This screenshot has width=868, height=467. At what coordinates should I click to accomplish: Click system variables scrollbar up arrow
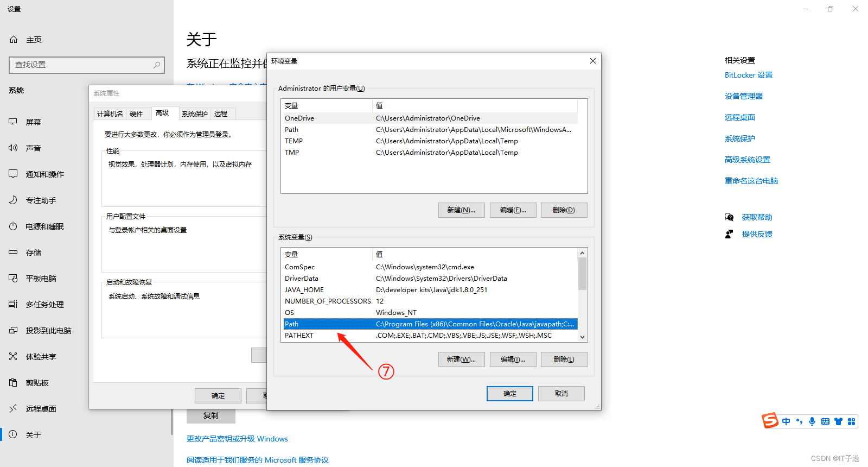tap(582, 253)
